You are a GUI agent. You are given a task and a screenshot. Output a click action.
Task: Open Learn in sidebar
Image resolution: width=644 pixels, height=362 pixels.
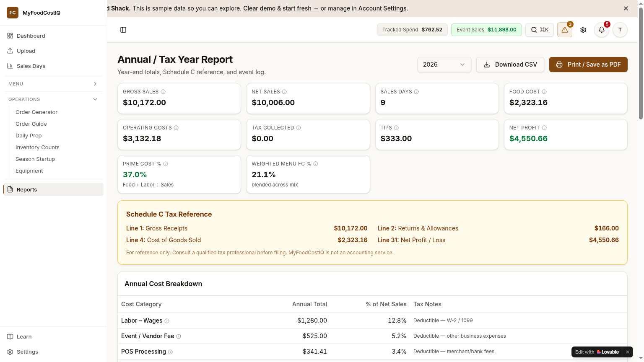click(53, 336)
